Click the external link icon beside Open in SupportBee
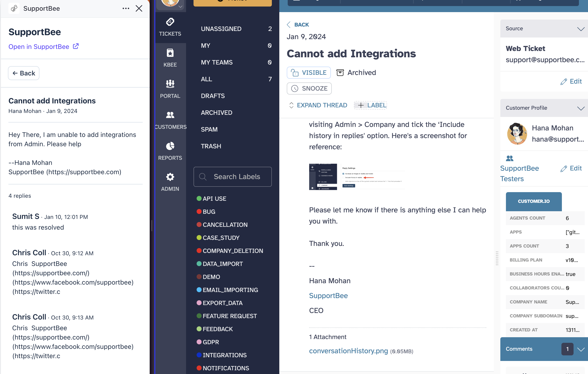The image size is (588, 374). click(x=76, y=46)
